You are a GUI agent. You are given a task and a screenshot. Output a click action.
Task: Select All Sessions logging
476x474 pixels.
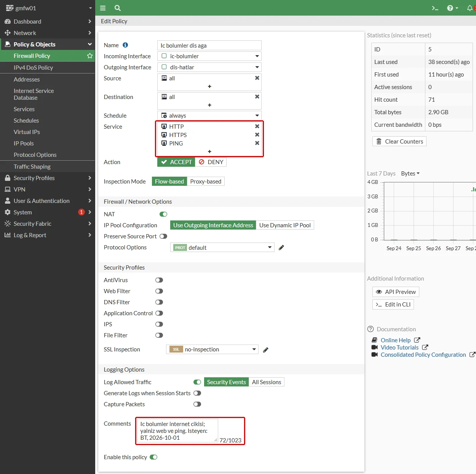coord(267,382)
